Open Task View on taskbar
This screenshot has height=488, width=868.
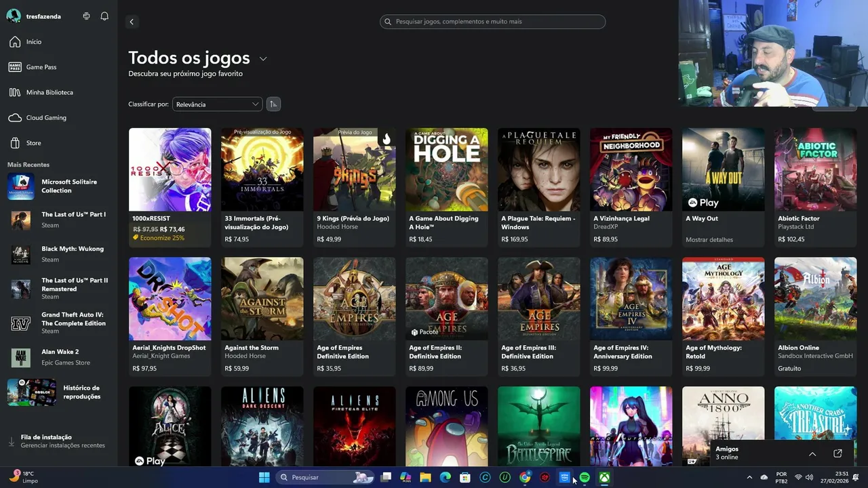click(x=386, y=477)
